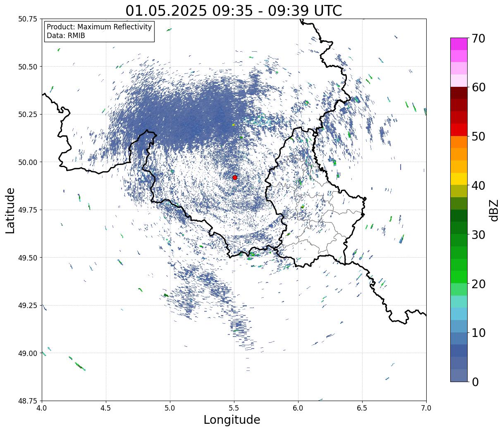The image size is (504, 430).
Task: Click the colorbar tick label 0
Action: coord(475,382)
